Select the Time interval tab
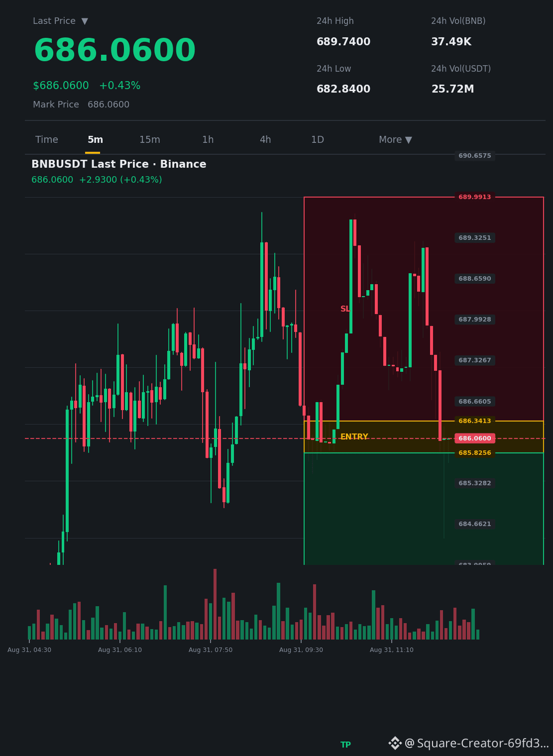553x756 pixels. 47,140
